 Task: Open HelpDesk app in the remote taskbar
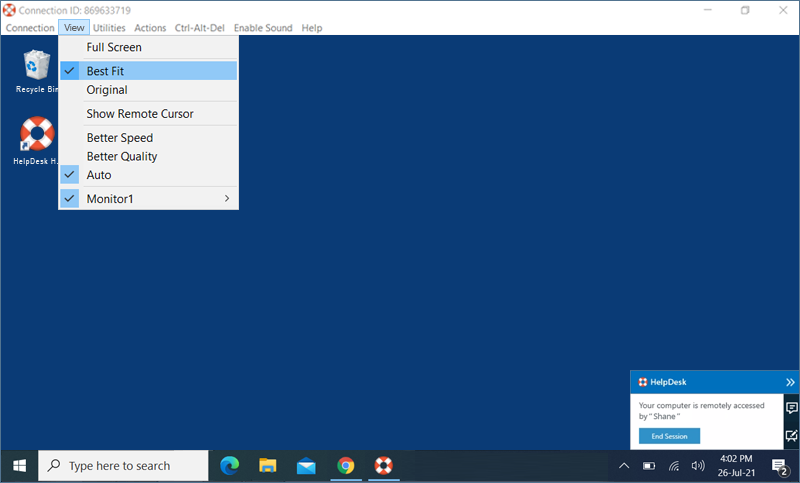click(383, 466)
